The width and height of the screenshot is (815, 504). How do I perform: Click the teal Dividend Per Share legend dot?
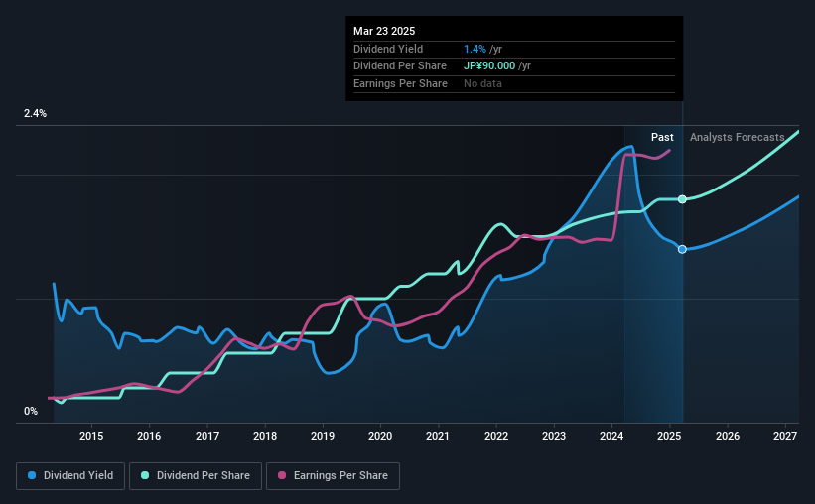[x=145, y=475]
